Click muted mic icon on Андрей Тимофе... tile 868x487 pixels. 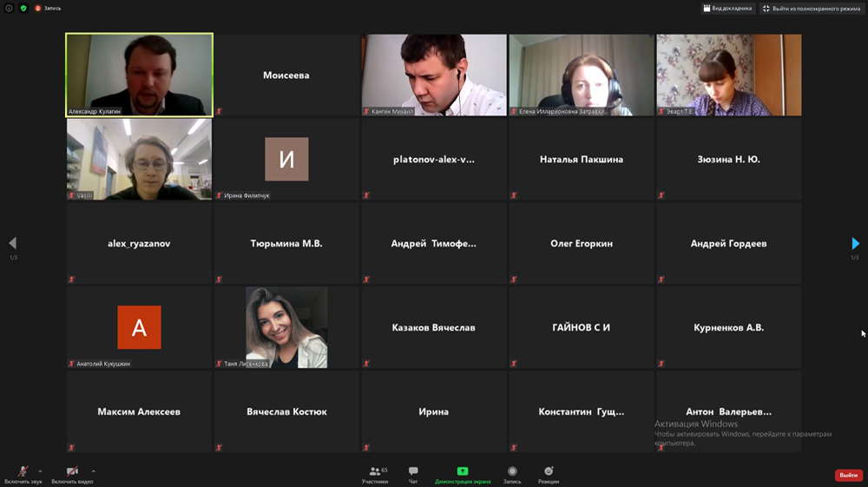366,280
